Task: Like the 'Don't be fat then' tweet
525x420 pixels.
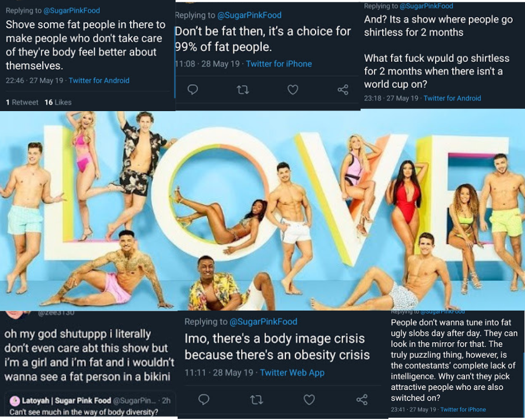Action: point(293,90)
